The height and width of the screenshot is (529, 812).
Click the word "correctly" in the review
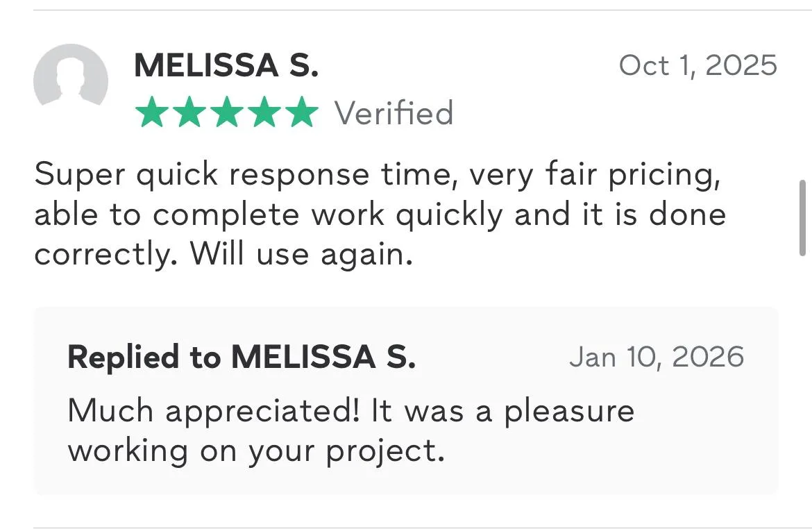click(x=102, y=255)
